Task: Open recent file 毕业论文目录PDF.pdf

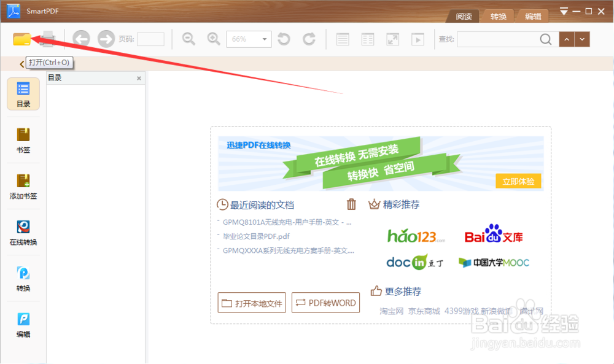Action: point(256,236)
